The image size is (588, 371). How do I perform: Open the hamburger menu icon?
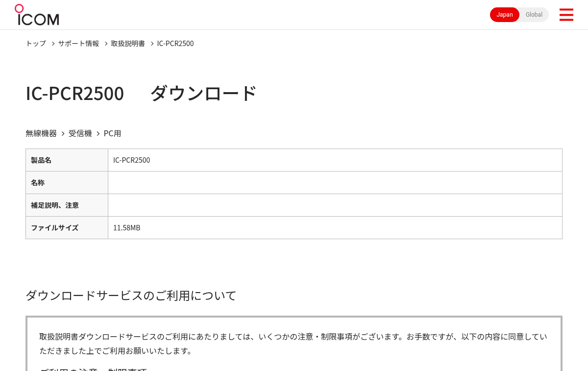tap(566, 15)
